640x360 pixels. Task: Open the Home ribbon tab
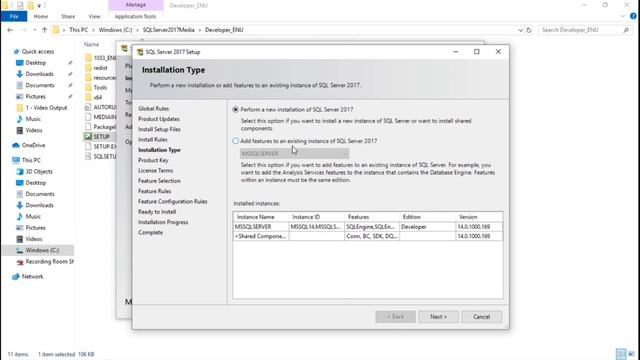click(x=41, y=16)
